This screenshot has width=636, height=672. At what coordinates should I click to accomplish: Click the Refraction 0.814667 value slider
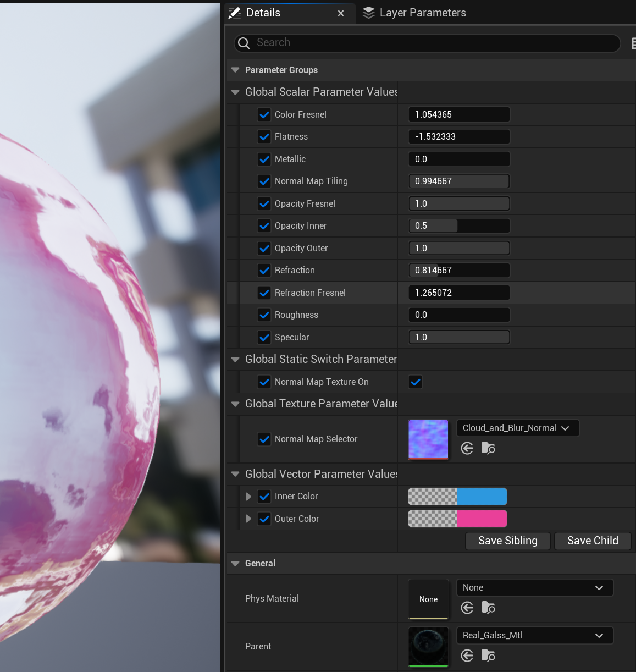click(x=459, y=270)
